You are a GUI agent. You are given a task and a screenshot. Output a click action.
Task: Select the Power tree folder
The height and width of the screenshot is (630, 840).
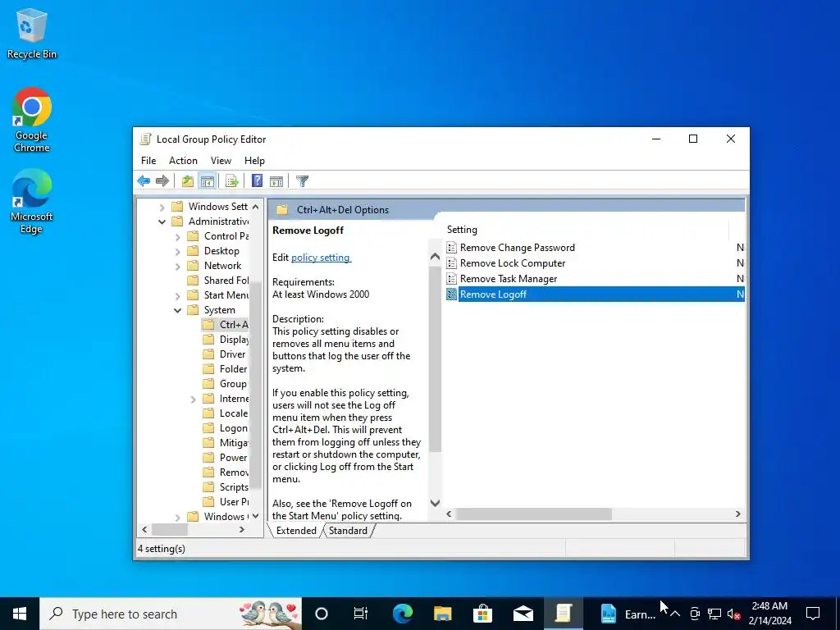point(226,458)
